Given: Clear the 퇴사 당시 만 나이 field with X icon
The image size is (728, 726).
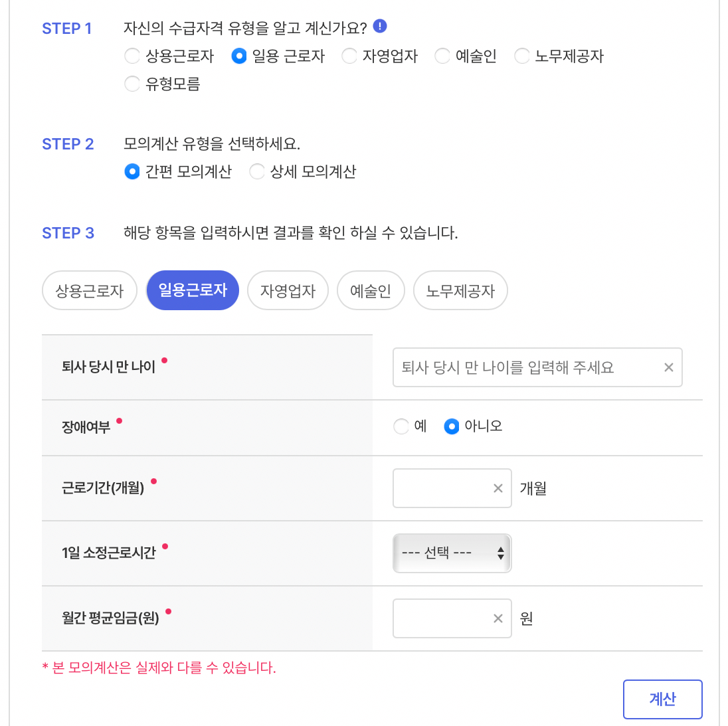Looking at the screenshot, I should (x=668, y=367).
